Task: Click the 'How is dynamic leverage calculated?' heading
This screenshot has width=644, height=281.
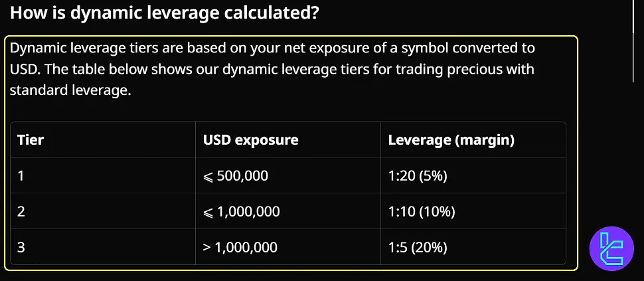Action: point(165,13)
